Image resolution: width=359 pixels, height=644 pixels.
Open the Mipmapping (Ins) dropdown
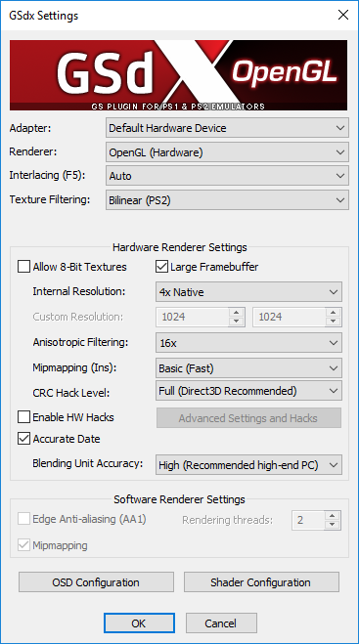248,368
